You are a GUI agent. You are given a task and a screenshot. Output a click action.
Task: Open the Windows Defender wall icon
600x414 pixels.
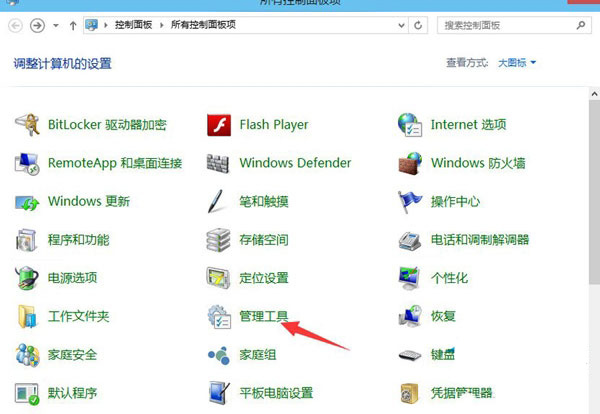(x=218, y=163)
